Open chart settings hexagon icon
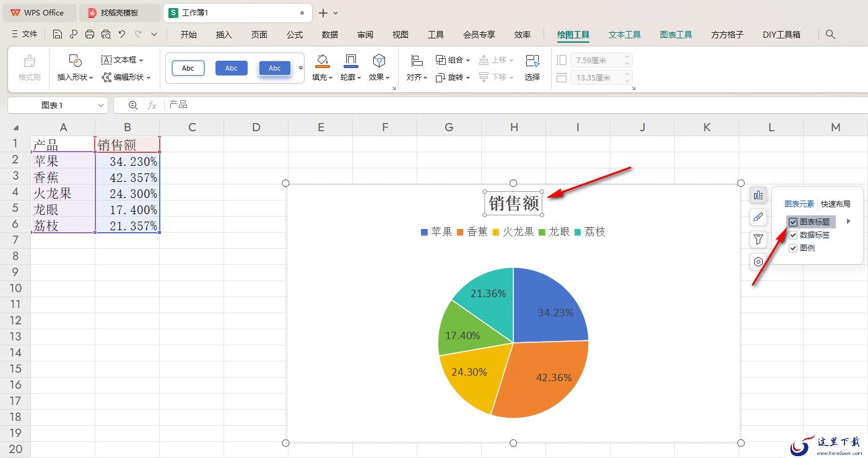Viewport: 868px width, 458px height. [758, 262]
